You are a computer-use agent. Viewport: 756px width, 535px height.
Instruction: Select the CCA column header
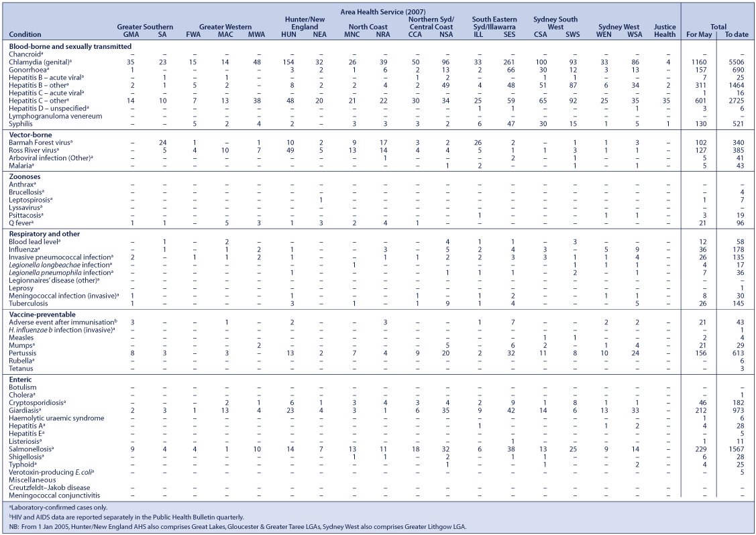[415, 35]
